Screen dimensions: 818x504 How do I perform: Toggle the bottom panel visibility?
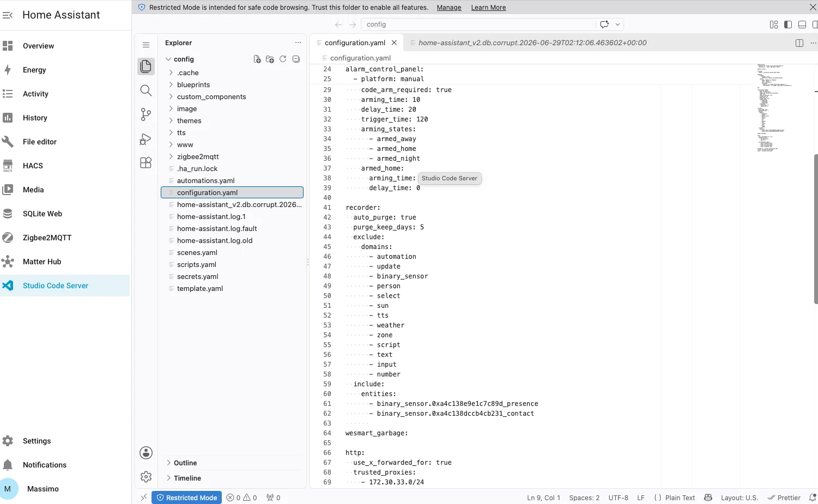coord(802,25)
